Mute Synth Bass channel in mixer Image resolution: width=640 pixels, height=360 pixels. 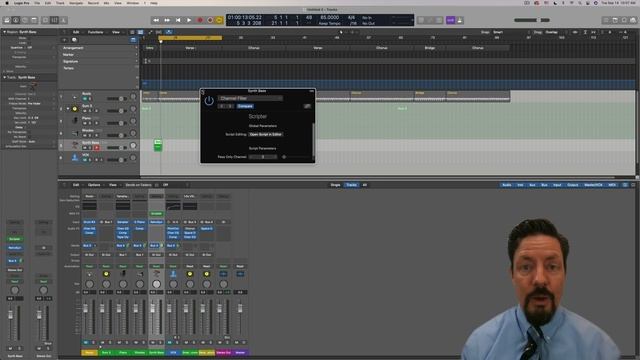[x=153, y=342]
